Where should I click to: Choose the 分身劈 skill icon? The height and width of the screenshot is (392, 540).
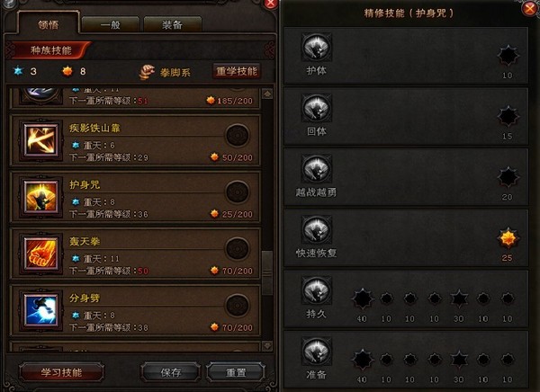point(41,310)
